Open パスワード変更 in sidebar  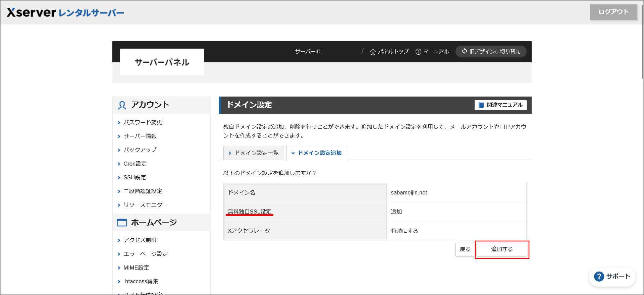click(x=143, y=122)
